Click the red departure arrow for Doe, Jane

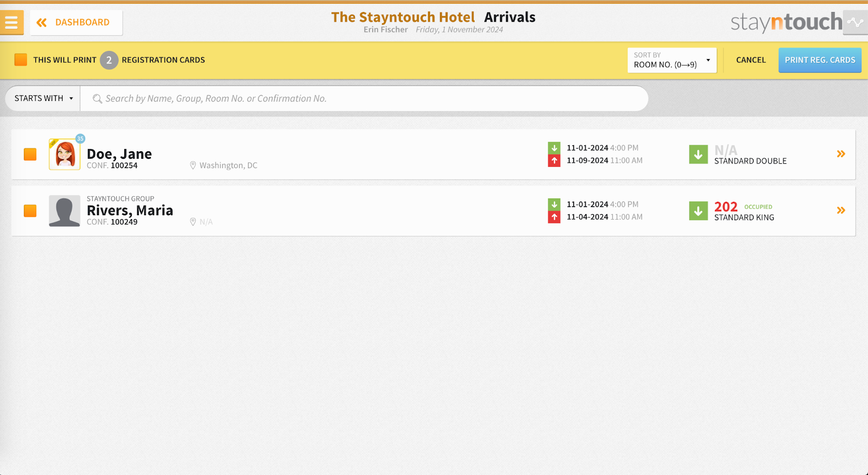click(x=554, y=161)
